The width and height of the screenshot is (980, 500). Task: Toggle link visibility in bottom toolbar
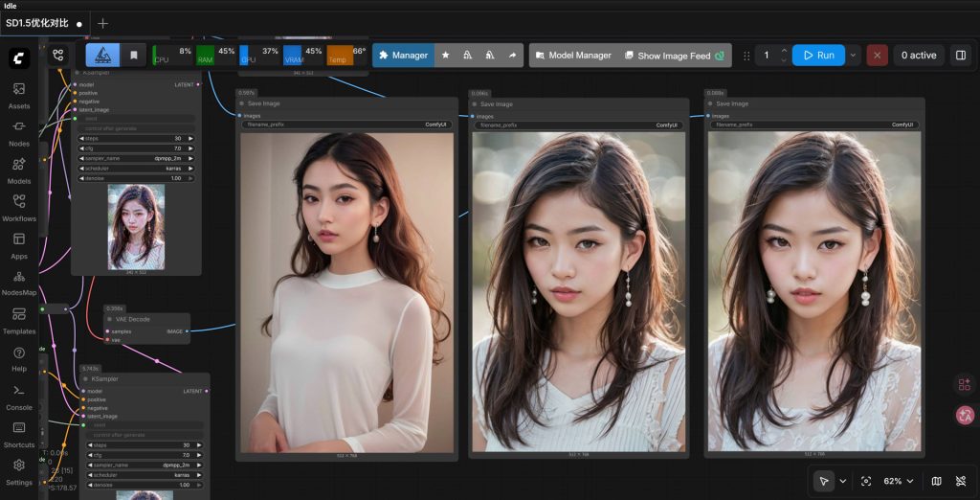click(x=960, y=481)
